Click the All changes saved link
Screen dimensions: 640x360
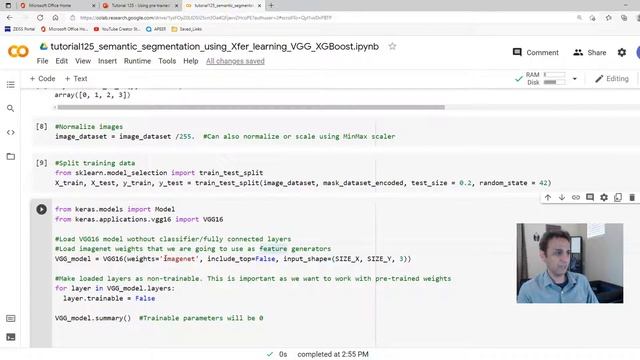click(x=235, y=61)
